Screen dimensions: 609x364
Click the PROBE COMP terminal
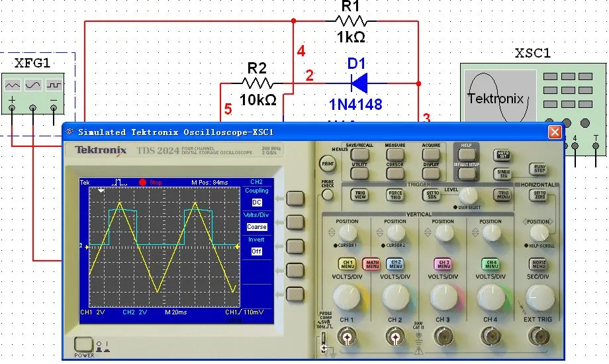[x=323, y=341]
